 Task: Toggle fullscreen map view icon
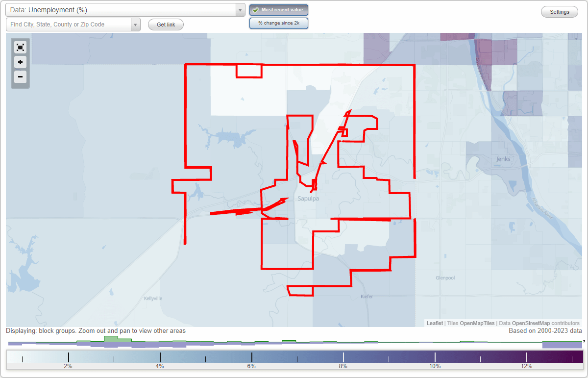[20, 47]
